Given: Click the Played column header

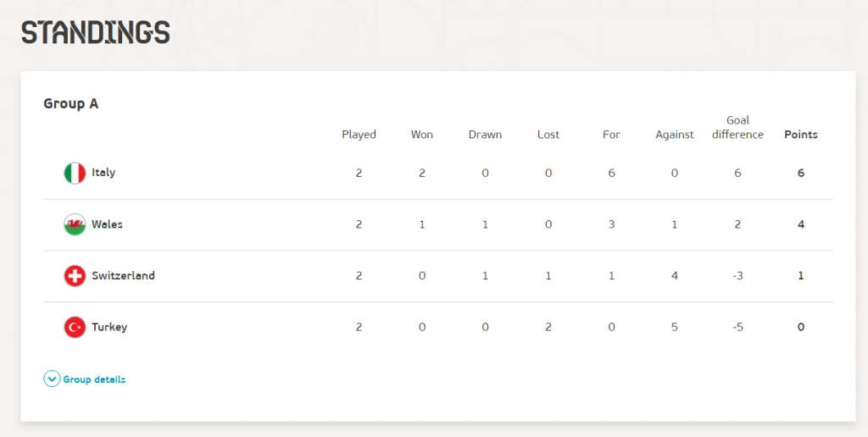Looking at the screenshot, I should pos(359,135).
